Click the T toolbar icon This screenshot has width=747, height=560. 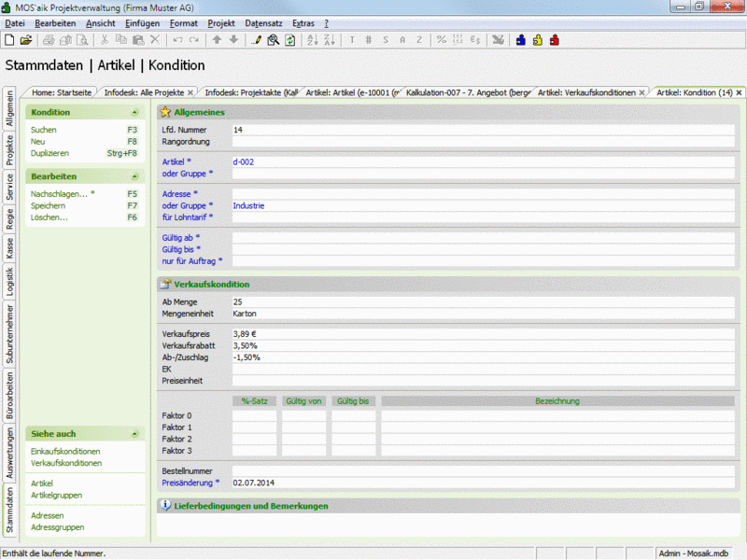click(x=352, y=40)
